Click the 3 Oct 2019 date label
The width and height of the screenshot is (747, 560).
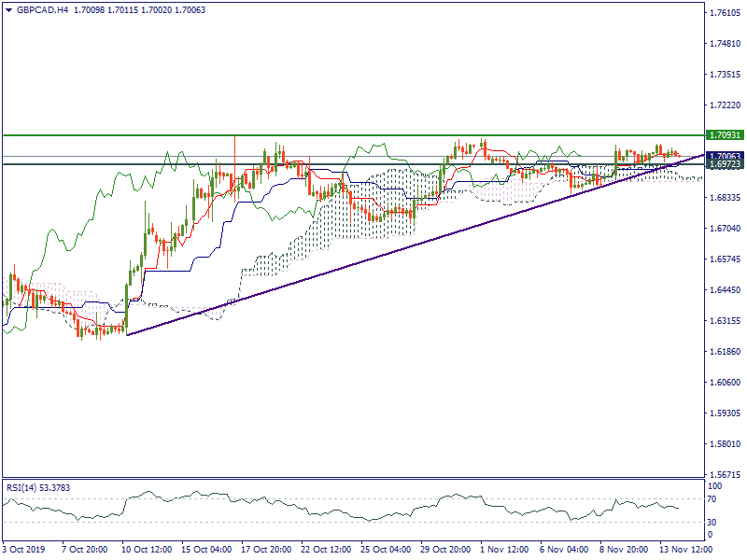click(x=24, y=551)
